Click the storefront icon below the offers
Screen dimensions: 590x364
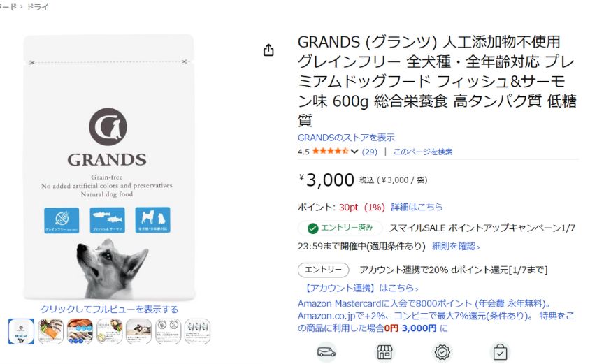point(384,351)
